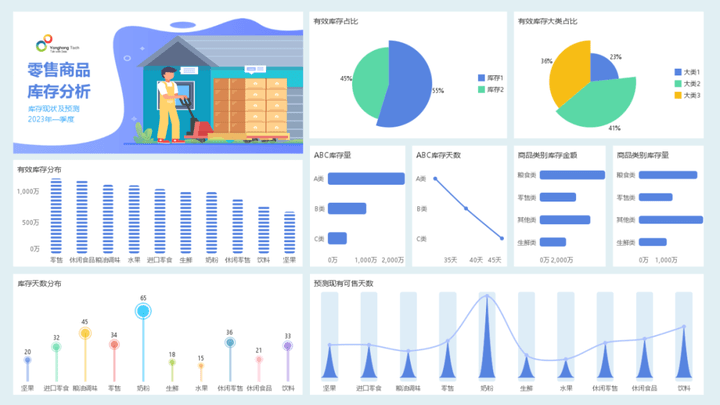Click the 生鲜类 bar in 商品类别库存金额
Viewport: 720px width, 405px height.
[553, 242]
